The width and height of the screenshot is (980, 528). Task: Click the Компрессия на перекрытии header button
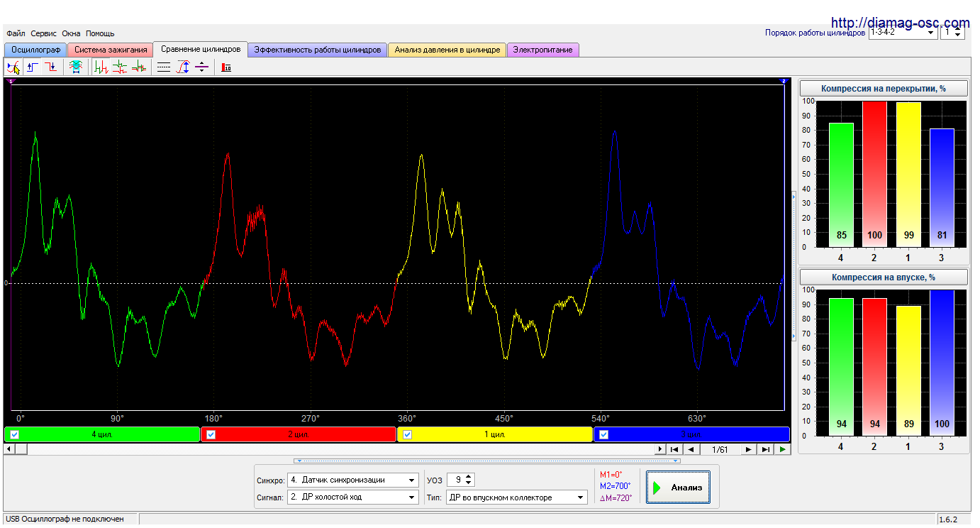[884, 89]
